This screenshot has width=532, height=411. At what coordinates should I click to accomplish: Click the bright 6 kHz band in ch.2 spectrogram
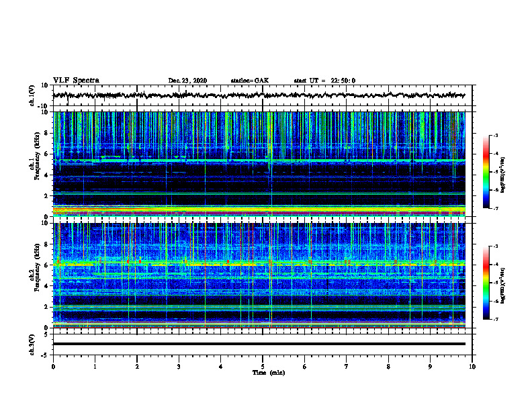[x=259, y=264]
